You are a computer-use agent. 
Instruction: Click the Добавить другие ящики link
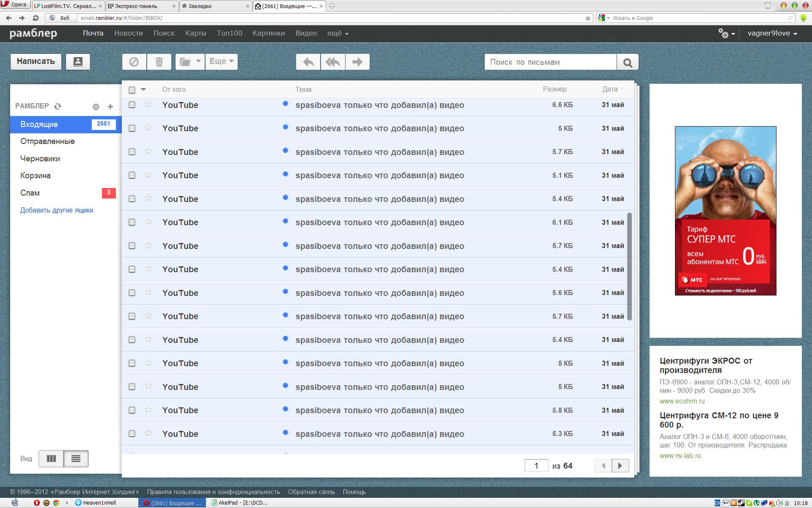pyautogui.click(x=57, y=210)
